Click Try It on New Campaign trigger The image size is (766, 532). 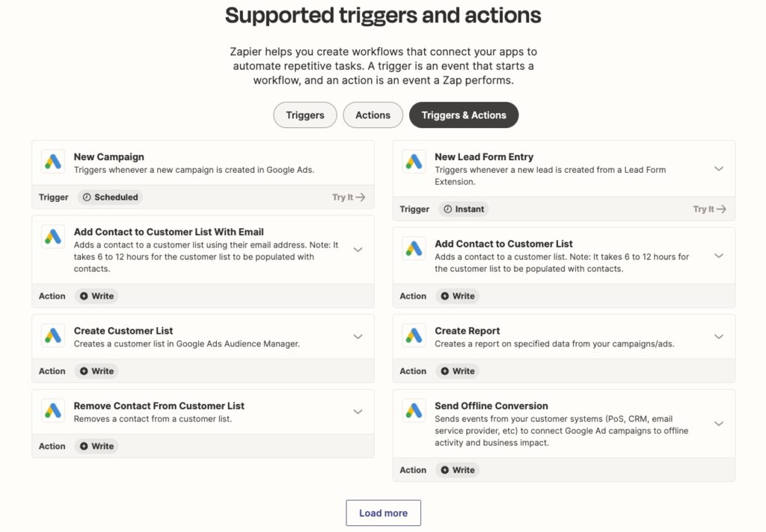(349, 198)
